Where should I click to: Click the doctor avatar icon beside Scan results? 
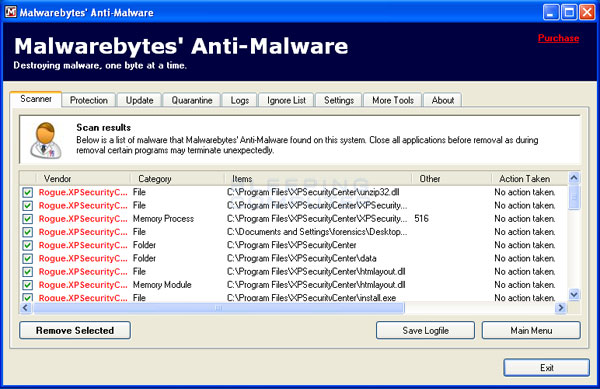46,141
